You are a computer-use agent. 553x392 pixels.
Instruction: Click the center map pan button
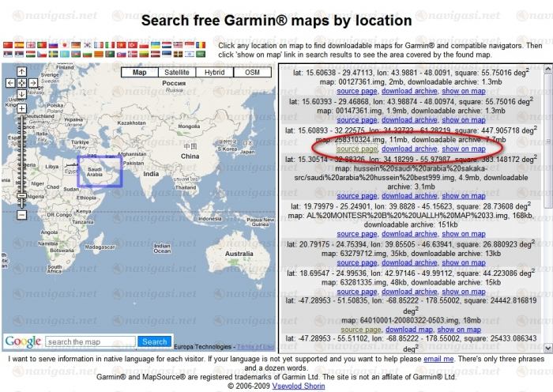[x=21, y=82]
